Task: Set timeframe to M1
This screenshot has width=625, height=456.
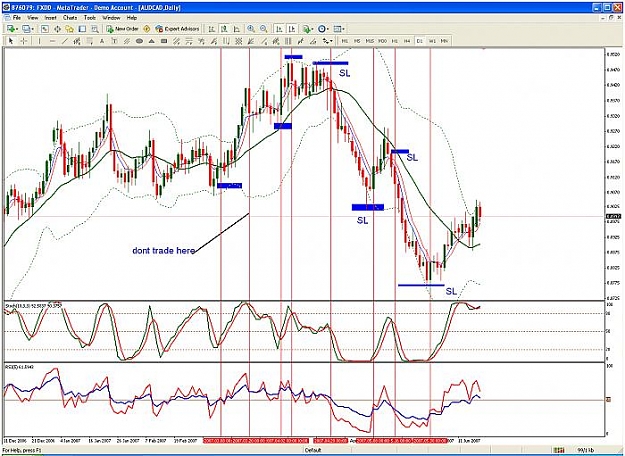Action: tap(345, 41)
